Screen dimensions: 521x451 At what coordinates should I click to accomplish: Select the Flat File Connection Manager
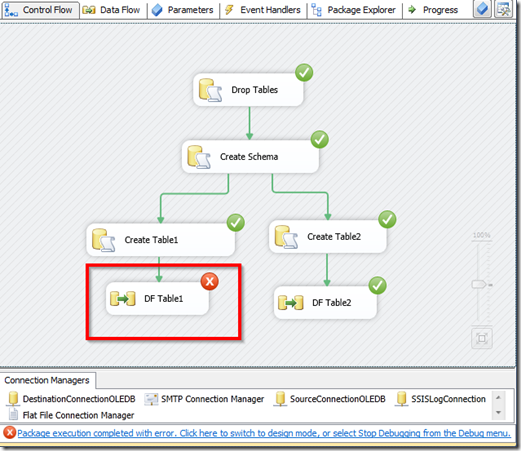pos(72,415)
